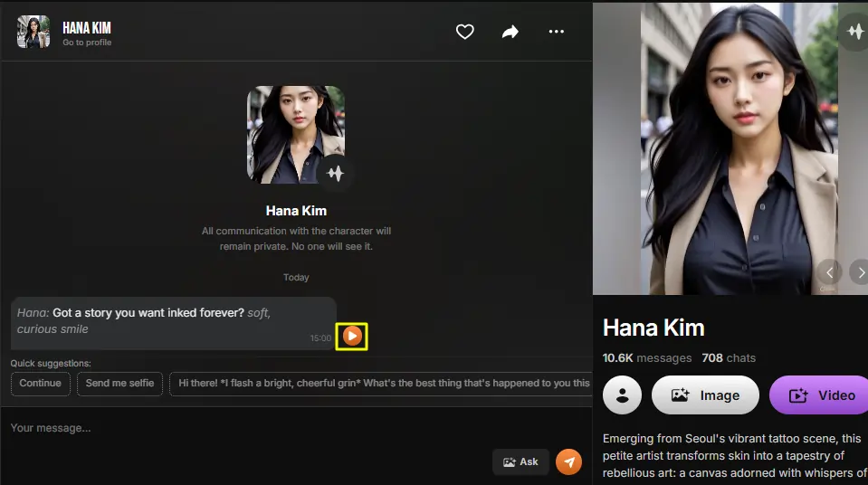Screen dimensions: 868x485
Task: Click the character description text about Seoul
Action: coord(733,456)
